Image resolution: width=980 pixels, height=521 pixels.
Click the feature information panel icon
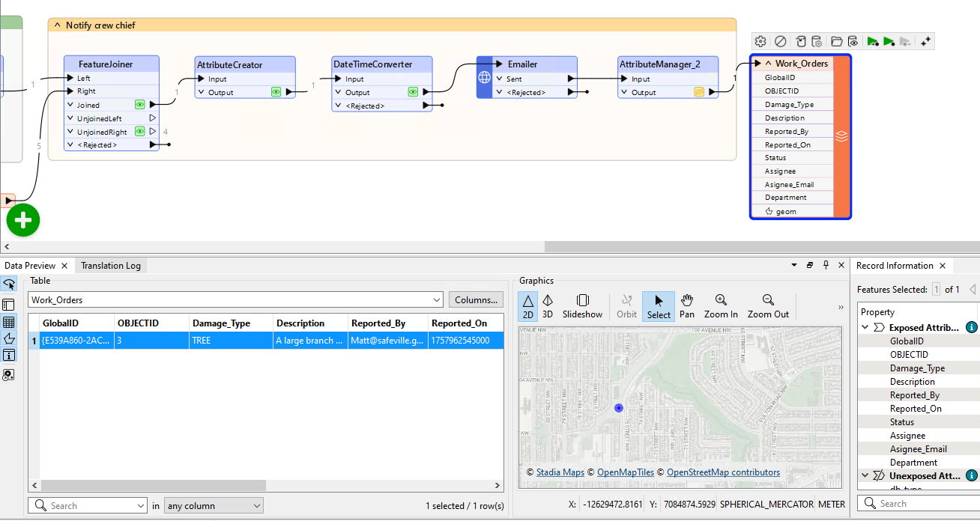10,355
